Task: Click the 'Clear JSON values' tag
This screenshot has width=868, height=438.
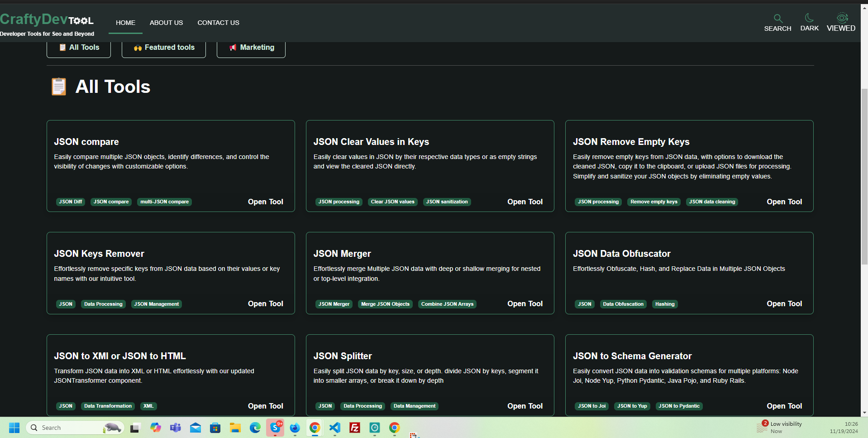Action: [393, 202]
